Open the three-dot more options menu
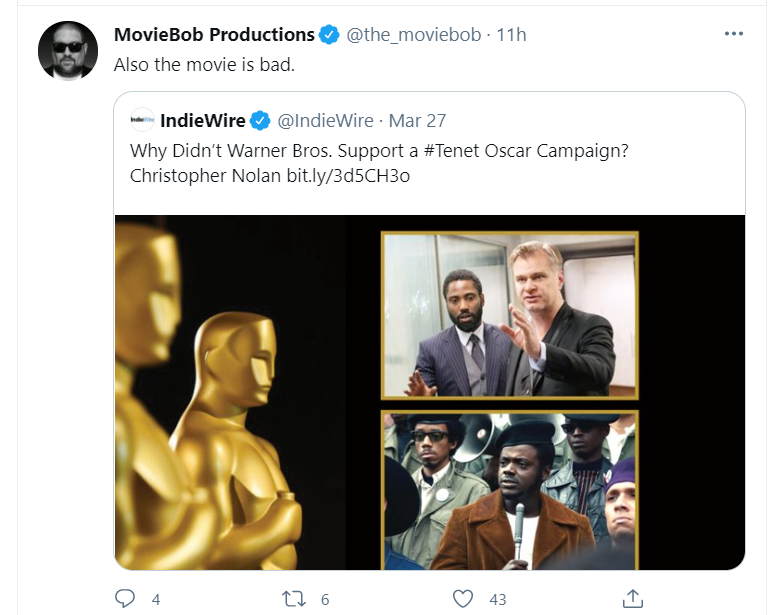Screen dimensions: 776x615 (x=733, y=34)
